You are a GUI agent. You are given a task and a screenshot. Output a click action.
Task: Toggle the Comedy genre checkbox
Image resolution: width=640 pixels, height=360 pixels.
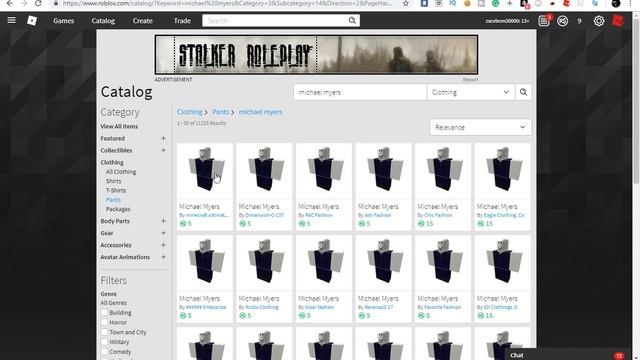tap(104, 352)
